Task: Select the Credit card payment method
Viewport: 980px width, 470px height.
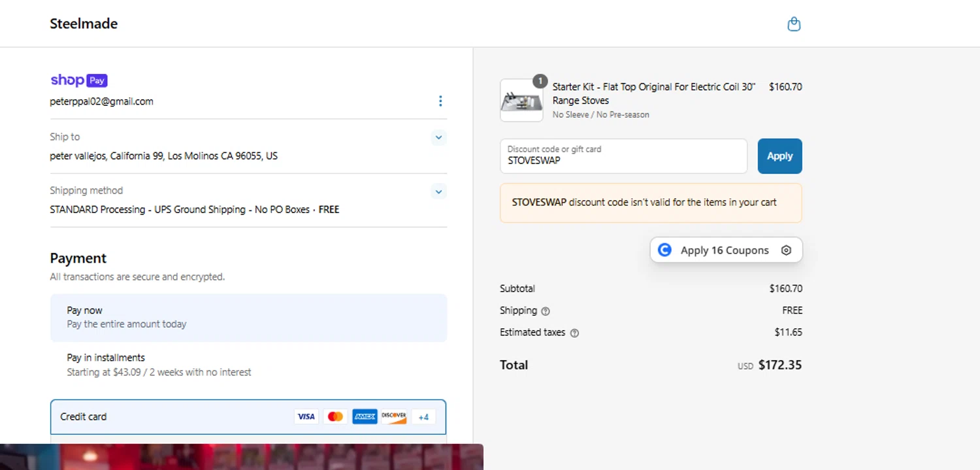Action: click(248, 417)
